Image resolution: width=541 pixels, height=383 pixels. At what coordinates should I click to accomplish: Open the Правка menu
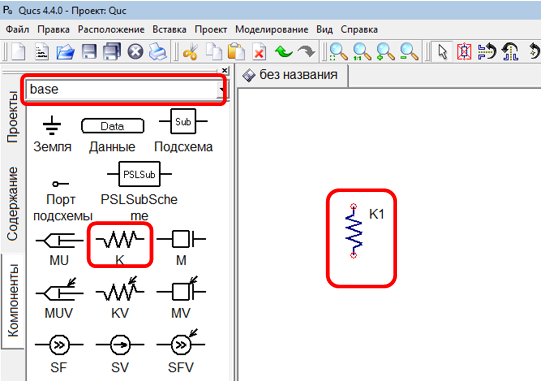(53, 30)
